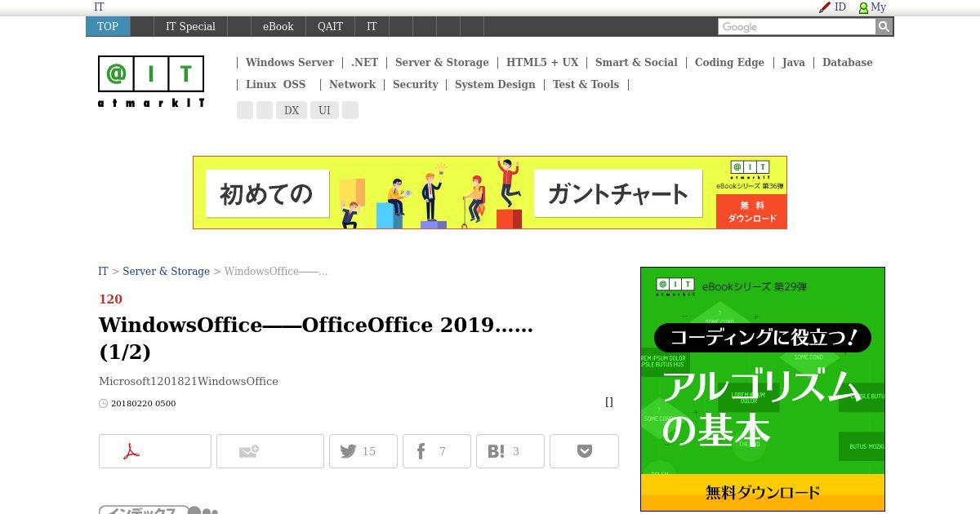Bookmark with Hatena B! button
The width and height of the screenshot is (980, 514).
[x=510, y=451]
